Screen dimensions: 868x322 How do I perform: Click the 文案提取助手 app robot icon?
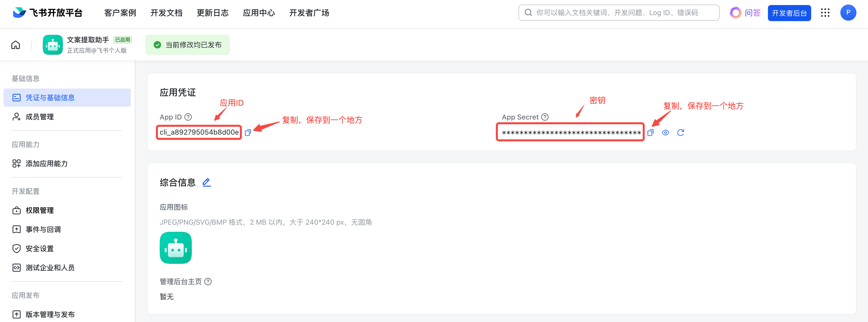[53, 45]
